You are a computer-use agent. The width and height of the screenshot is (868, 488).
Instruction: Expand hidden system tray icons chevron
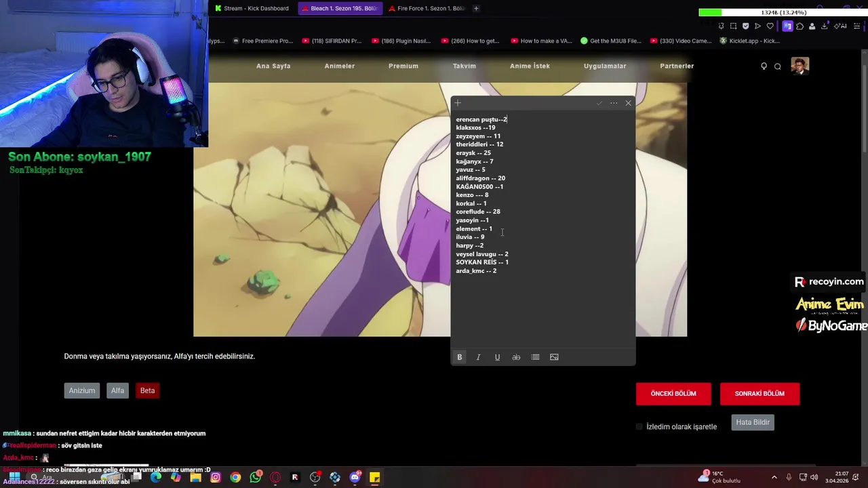click(x=774, y=477)
